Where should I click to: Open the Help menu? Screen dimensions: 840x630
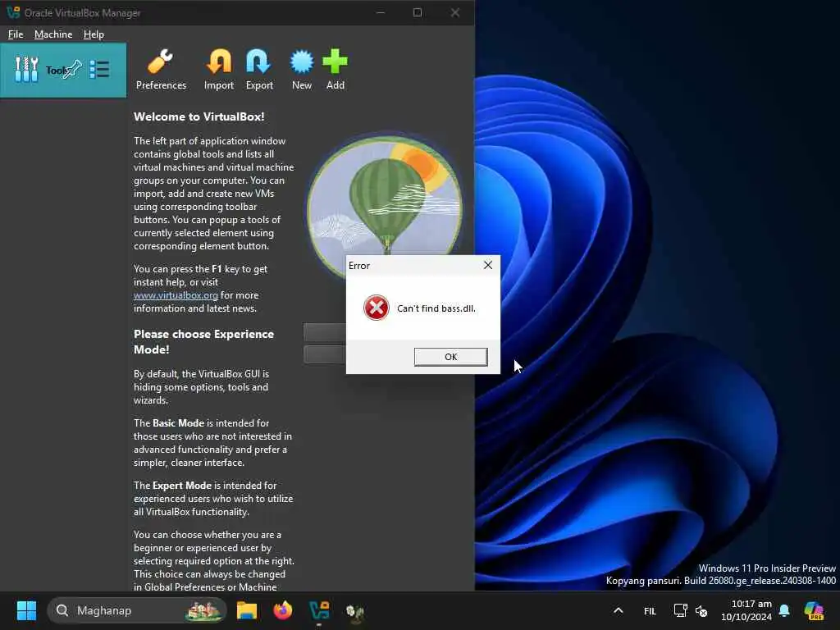click(94, 34)
